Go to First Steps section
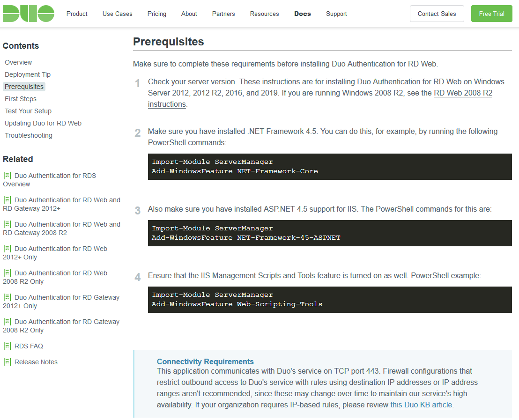 click(21, 99)
